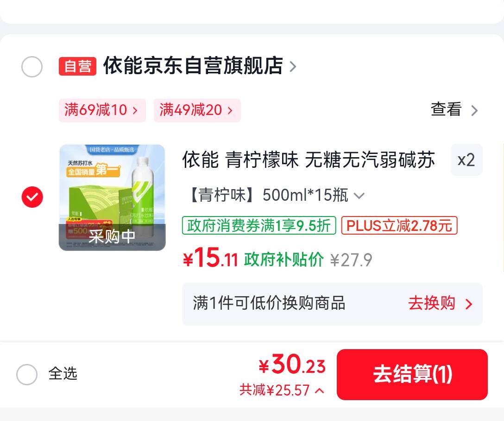Select the 依能京东自营旗舰店 store radio button
Screen dimensions: 504x421
pyautogui.click(x=32, y=67)
